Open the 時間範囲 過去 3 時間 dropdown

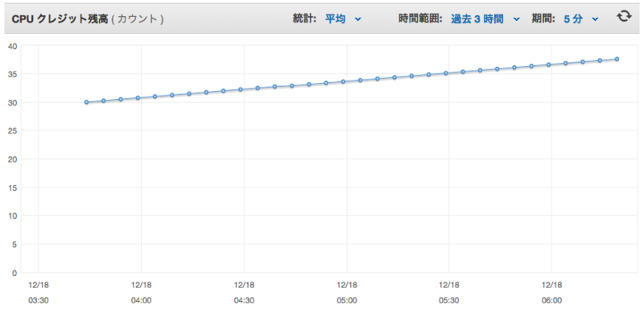(485, 19)
